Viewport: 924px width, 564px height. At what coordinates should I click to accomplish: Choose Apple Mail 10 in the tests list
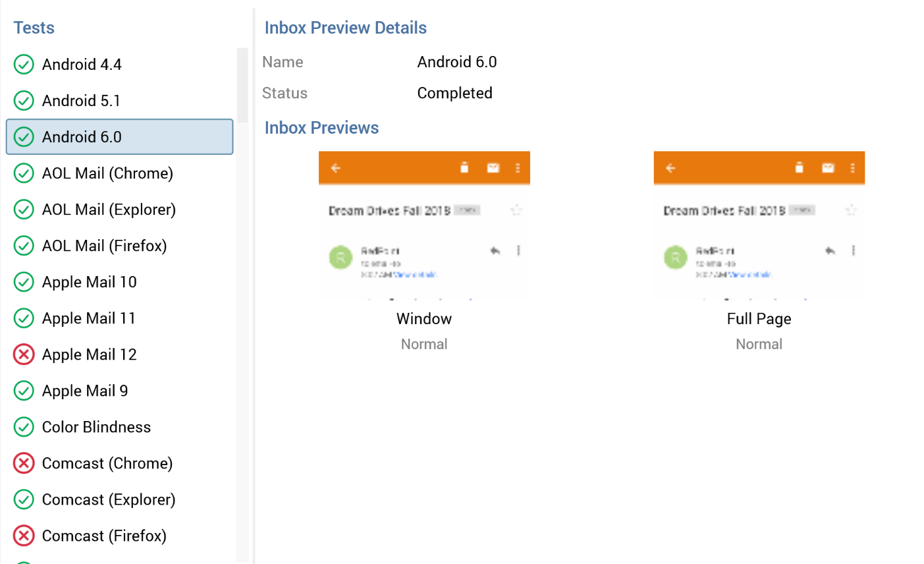coord(89,282)
